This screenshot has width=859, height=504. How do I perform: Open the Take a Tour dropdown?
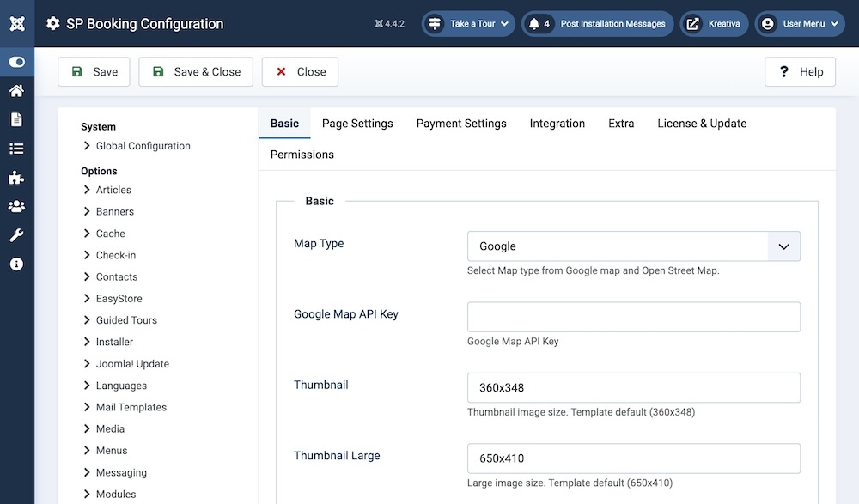468,24
